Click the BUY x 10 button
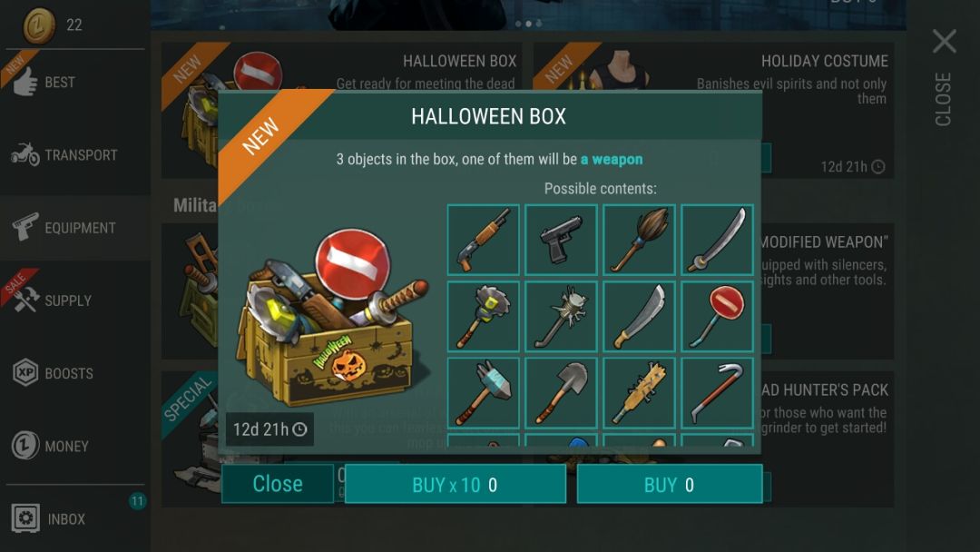The width and height of the screenshot is (980, 552). pos(455,485)
